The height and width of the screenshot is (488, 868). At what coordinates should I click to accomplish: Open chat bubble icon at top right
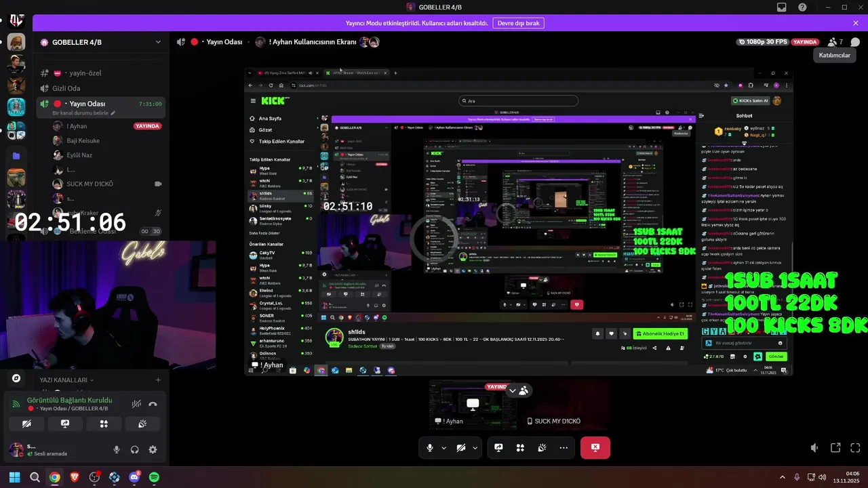click(855, 42)
